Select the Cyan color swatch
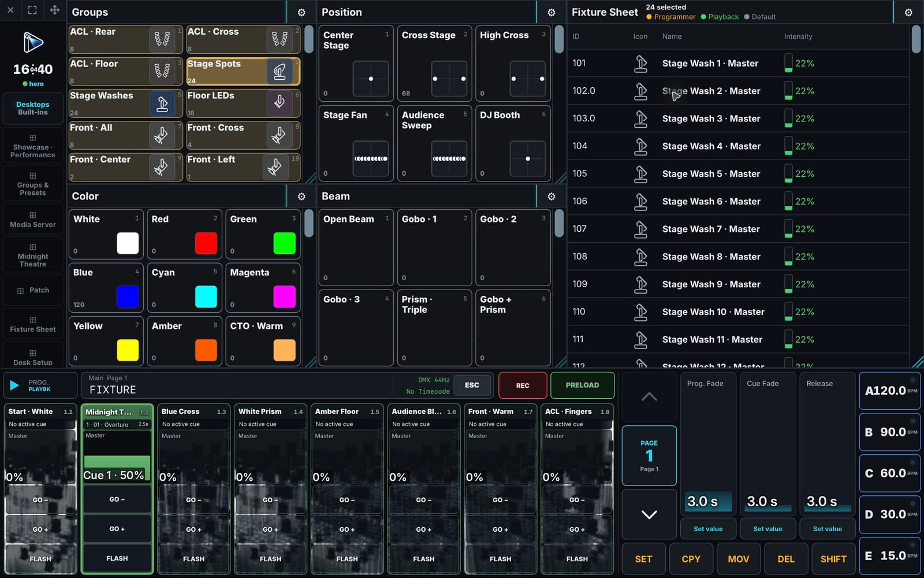924x578 pixels. (206, 297)
